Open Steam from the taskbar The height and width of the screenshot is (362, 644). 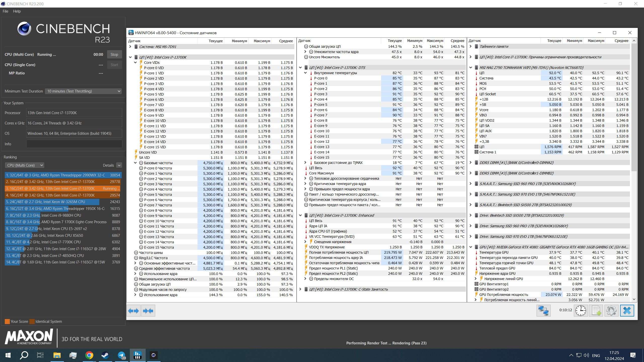tap(105, 355)
